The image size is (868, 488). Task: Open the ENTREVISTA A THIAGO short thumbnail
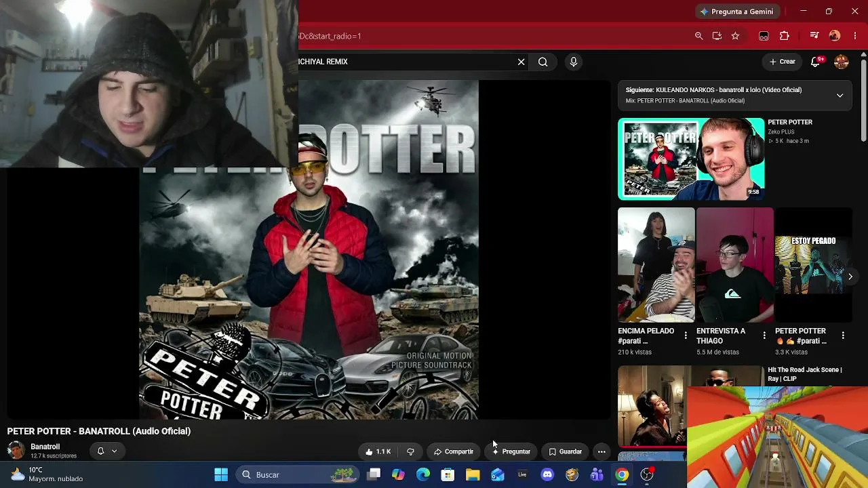tap(734, 265)
